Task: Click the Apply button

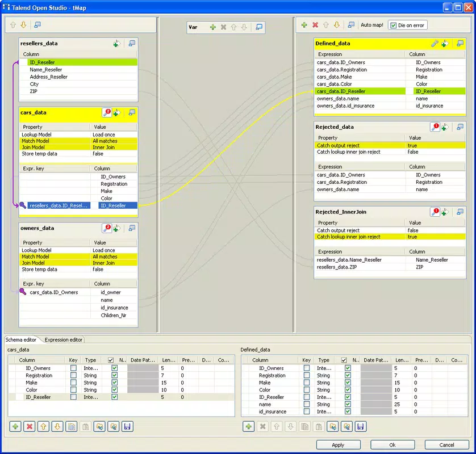Action: [x=338, y=445]
